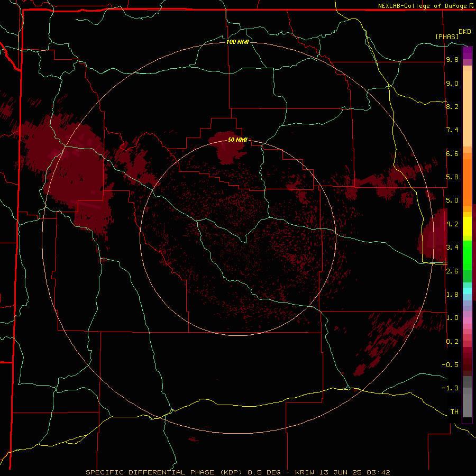
Task: Click the cyan segment of the color bar
Action: point(467,291)
